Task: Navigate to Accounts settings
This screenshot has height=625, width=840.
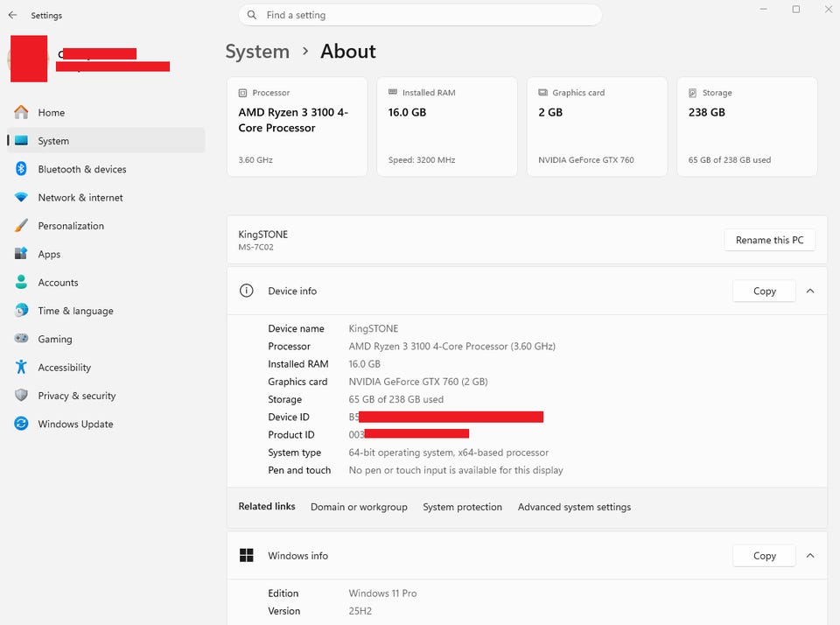Action: point(106,282)
